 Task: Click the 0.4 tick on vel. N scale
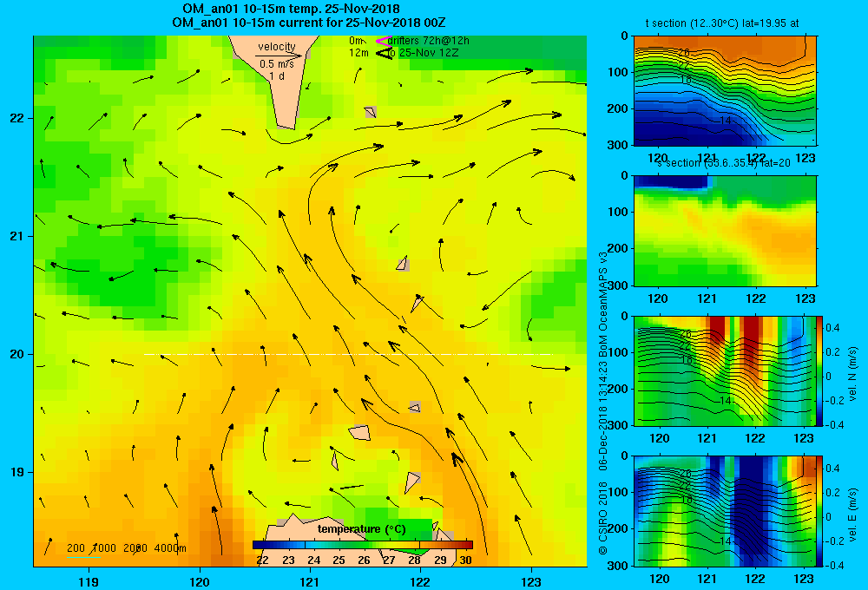coord(833,328)
